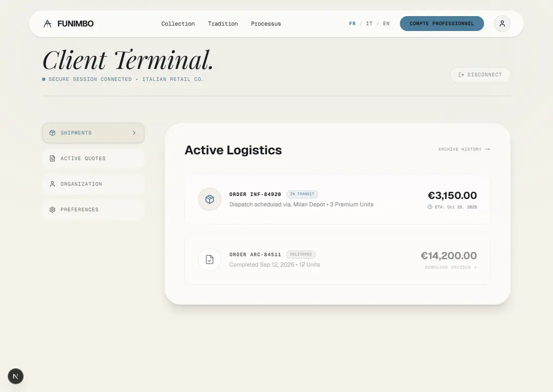Click the Next.js dev tools badge
The height and width of the screenshot is (392, 553).
(16, 376)
